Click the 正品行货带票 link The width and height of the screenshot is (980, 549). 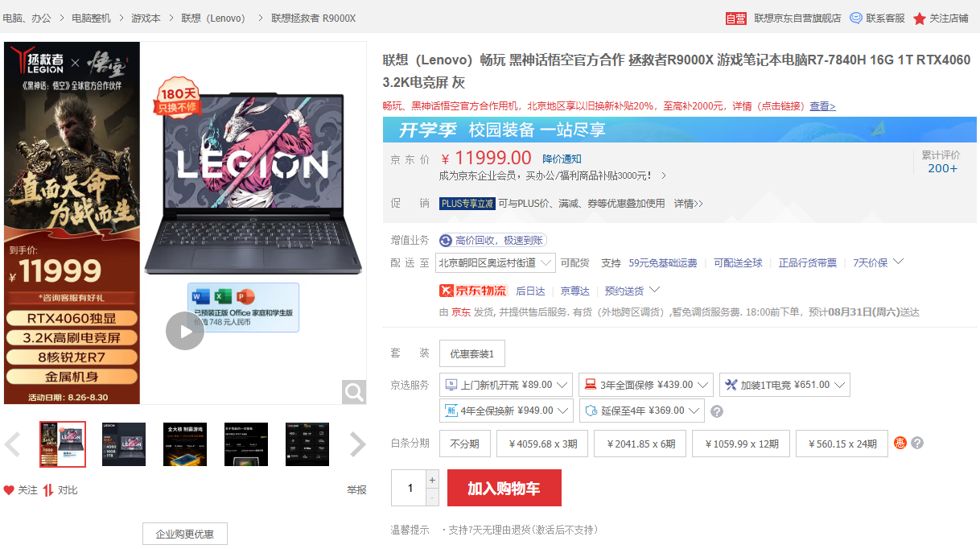[808, 262]
